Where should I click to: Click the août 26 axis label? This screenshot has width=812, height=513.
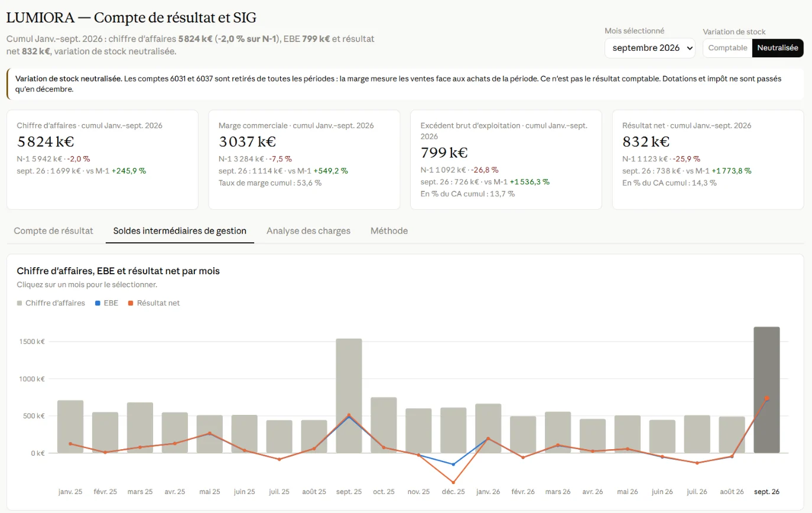732,492
